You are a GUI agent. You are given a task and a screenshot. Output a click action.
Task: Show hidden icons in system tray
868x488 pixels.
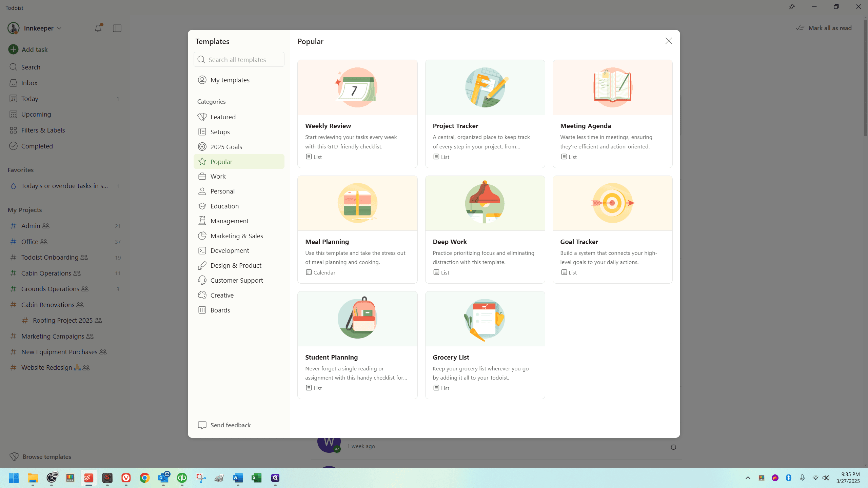pyautogui.click(x=748, y=478)
